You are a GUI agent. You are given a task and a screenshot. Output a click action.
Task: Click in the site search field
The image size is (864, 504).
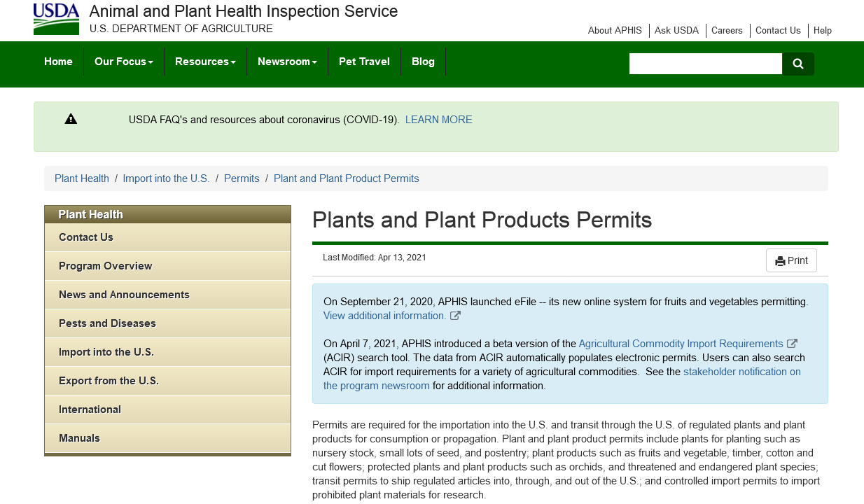tap(705, 64)
